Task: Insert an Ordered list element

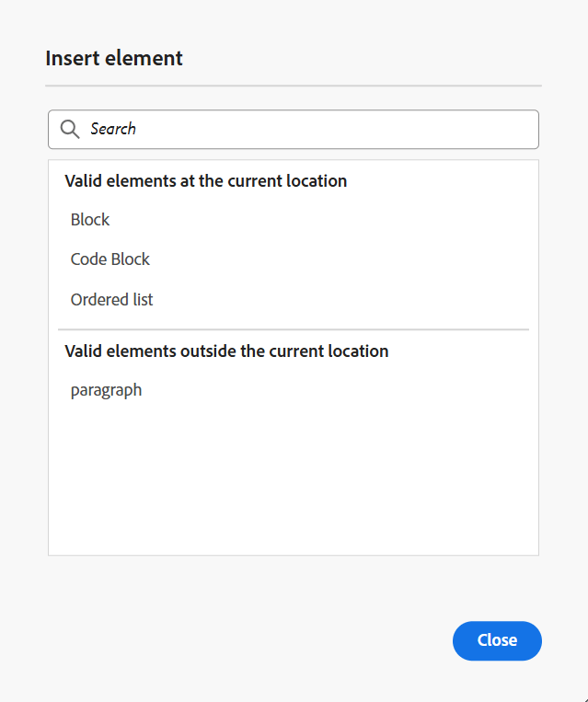Action: [x=112, y=300]
